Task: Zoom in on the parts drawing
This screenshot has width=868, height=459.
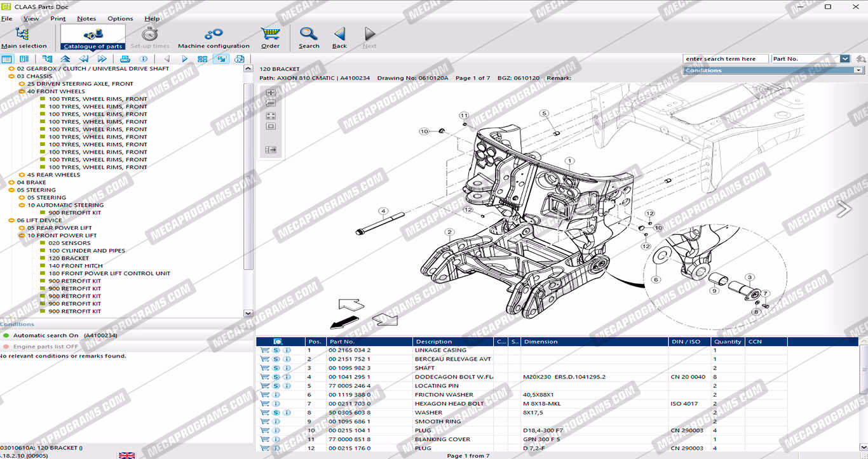Action: point(271,93)
